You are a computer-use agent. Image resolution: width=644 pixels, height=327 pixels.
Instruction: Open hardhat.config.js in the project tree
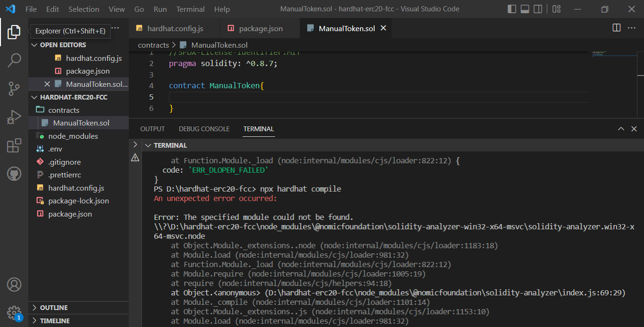(x=76, y=188)
